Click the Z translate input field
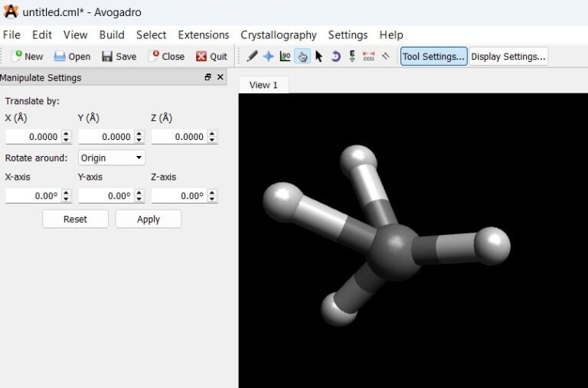 tap(179, 136)
